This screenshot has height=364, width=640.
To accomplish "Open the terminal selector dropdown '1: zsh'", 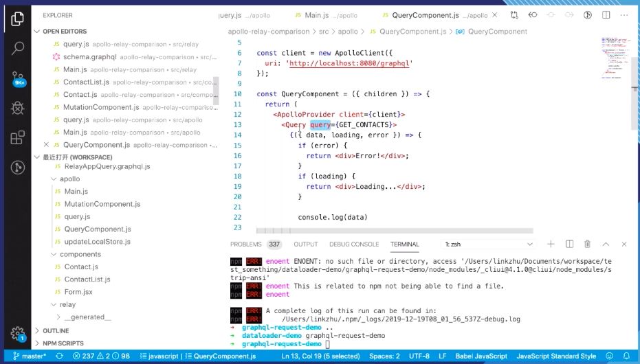I will pyautogui.click(x=488, y=244).
